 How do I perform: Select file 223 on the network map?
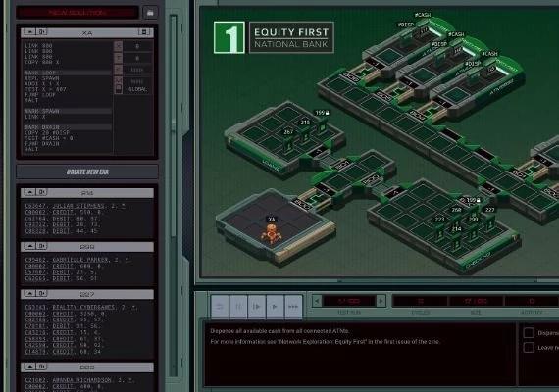(439, 230)
